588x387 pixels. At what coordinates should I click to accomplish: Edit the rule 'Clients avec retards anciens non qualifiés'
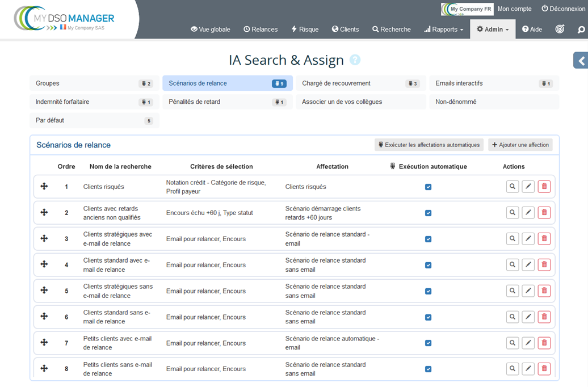528,212
